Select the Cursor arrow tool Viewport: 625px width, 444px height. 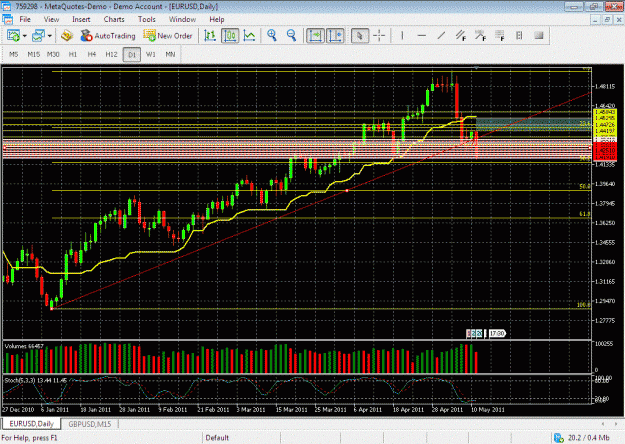(x=359, y=36)
